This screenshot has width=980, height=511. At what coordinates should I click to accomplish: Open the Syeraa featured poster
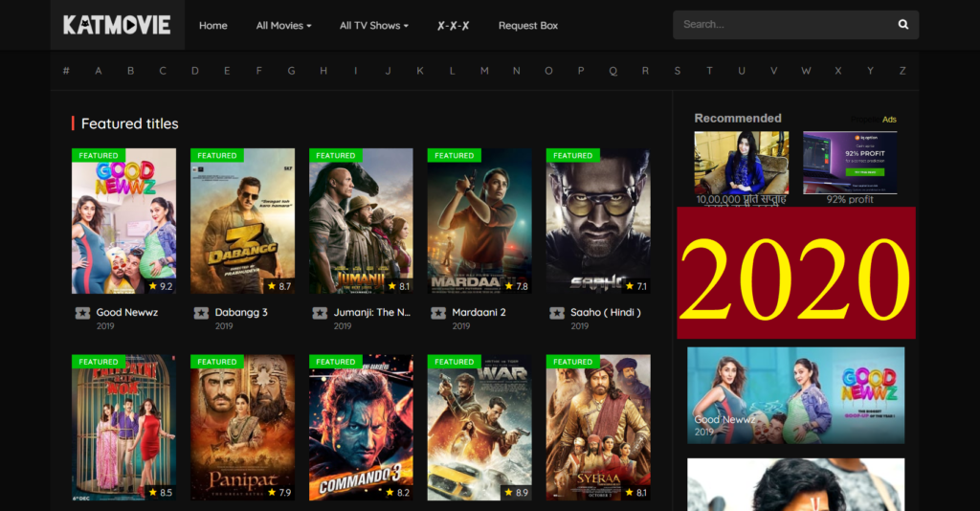598,428
